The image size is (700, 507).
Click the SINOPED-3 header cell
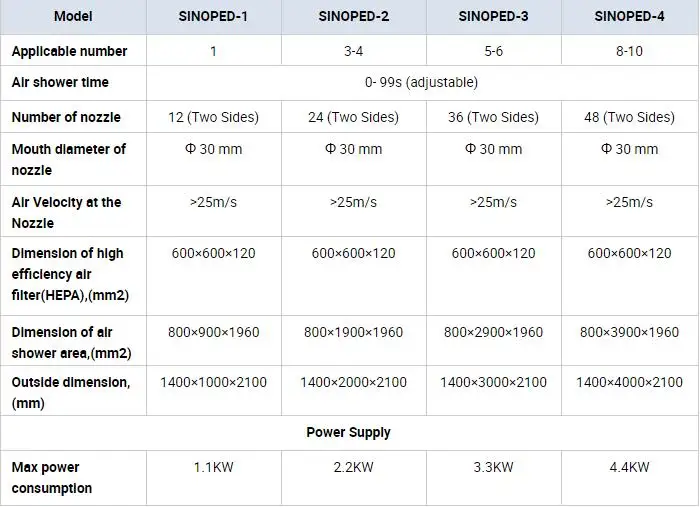pyautogui.click(x=493, y=16)
